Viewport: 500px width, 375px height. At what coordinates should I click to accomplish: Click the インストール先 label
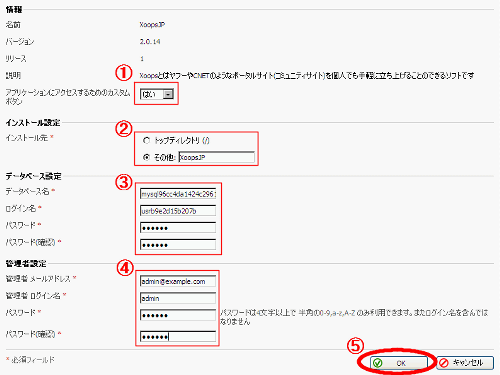click(x=27, y=138)
